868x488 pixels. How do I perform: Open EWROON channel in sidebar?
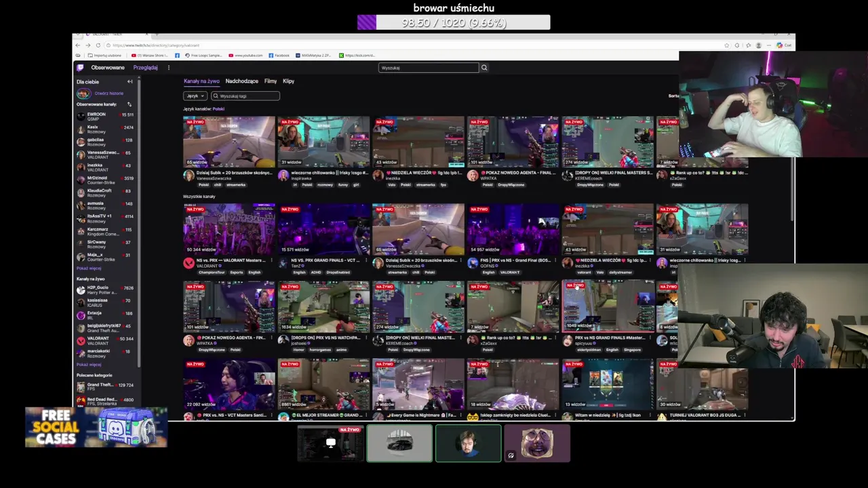pos(105,117)
